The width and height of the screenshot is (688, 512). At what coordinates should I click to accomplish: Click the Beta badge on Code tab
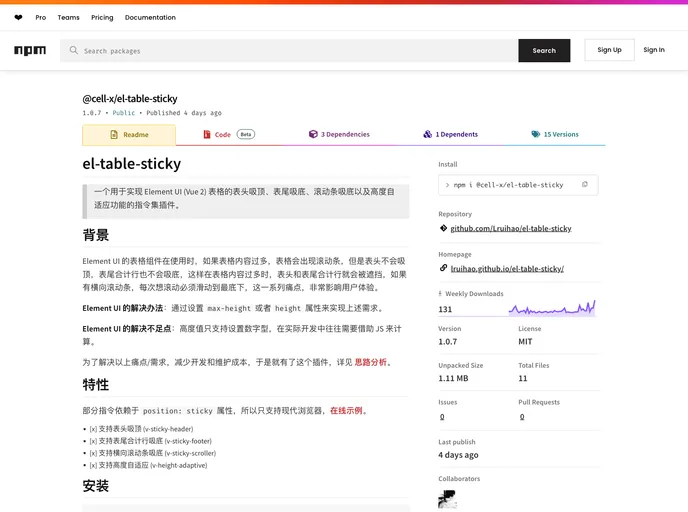[246, 134]
